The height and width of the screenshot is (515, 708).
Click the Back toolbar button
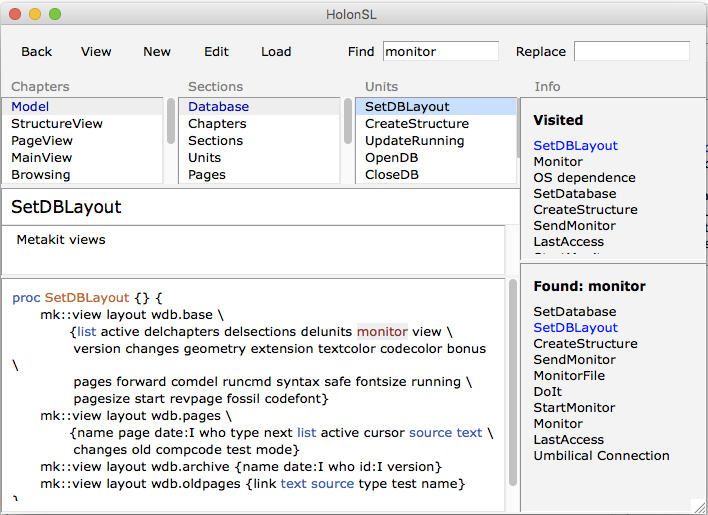coord(37,51)
